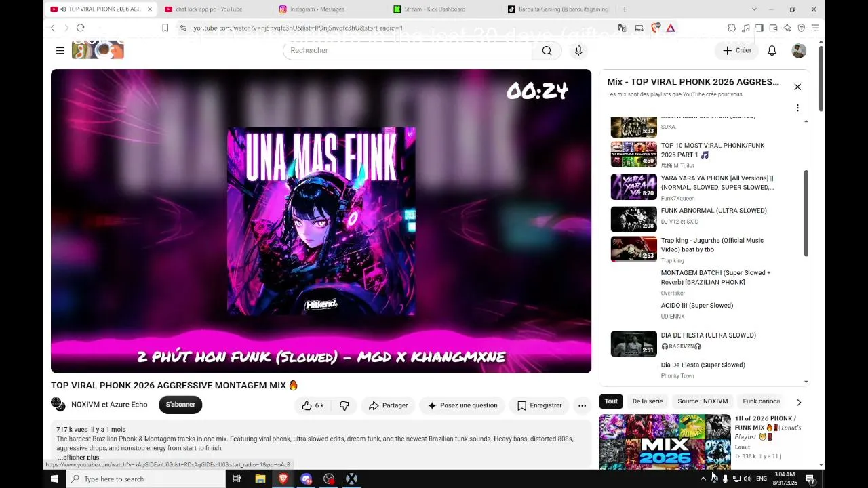
Task: Click the browser address bar URL
Action: pos(298,28)
